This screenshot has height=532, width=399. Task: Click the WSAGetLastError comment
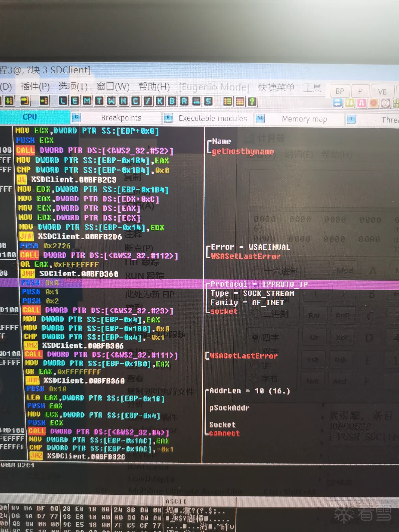click(x=244, y=356)
